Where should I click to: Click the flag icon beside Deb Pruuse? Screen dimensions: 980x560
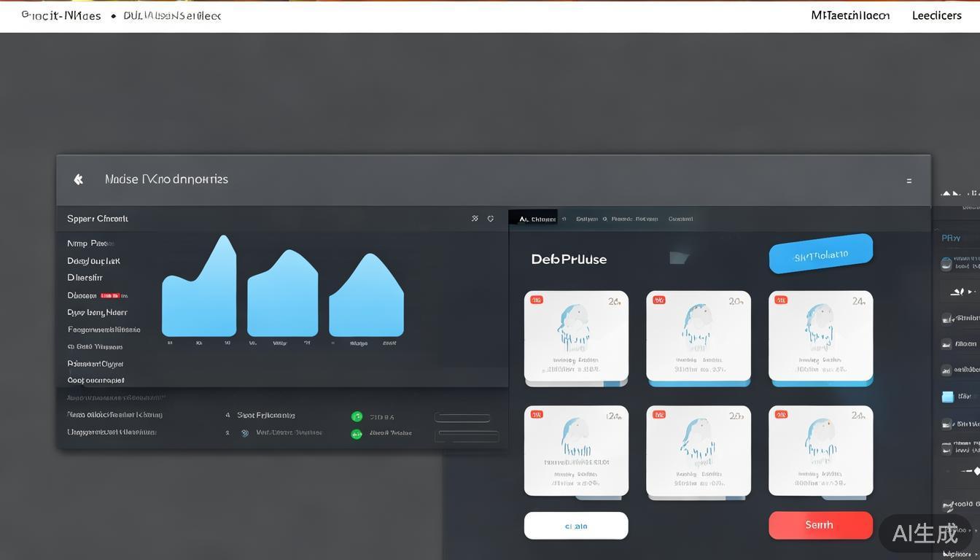[x=679, y=257]
